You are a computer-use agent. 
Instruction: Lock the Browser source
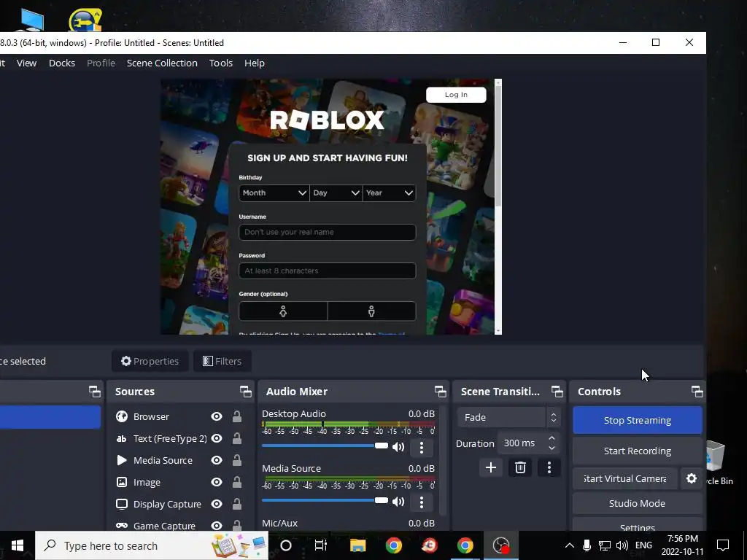click(x=237, y=416)
